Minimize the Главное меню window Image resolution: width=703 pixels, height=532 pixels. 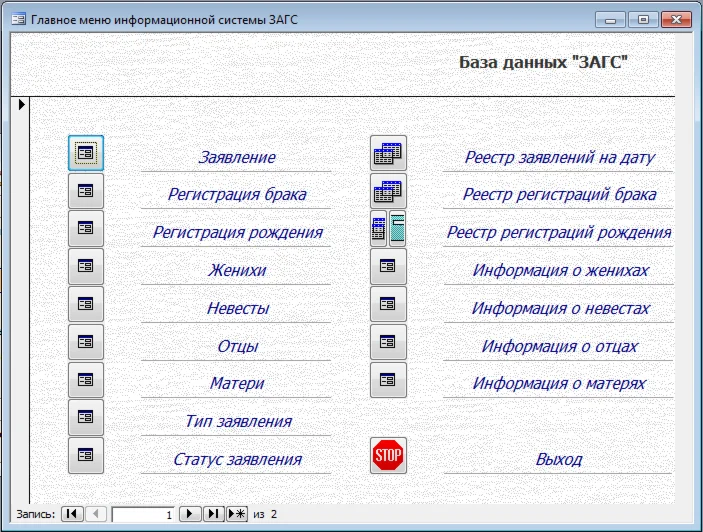(x=610, y=20)
